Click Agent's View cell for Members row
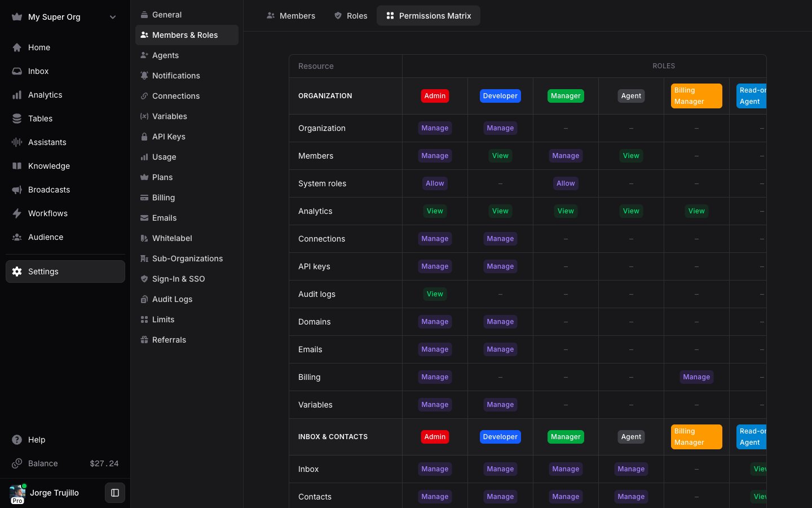The height and width of the screenshot is (508, 812). [x=631, y=156]
